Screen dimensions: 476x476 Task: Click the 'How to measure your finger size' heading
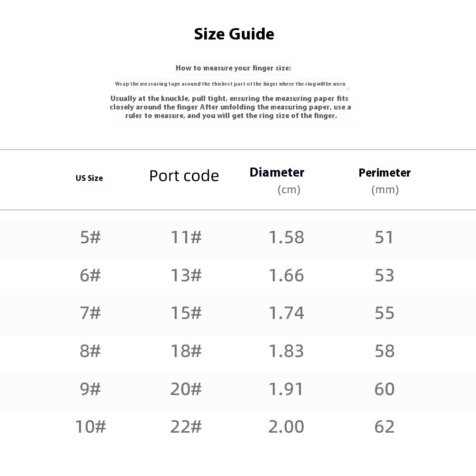pos(233,68)
